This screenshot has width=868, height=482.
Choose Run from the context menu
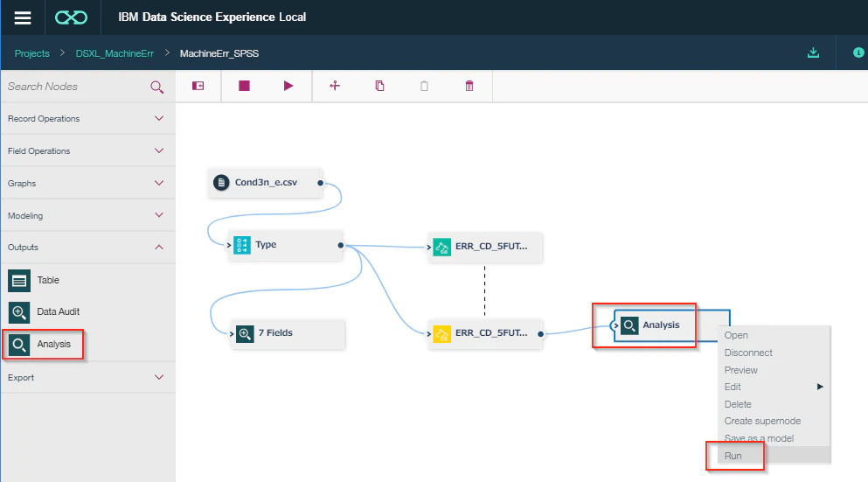click(x=774, y=456)
